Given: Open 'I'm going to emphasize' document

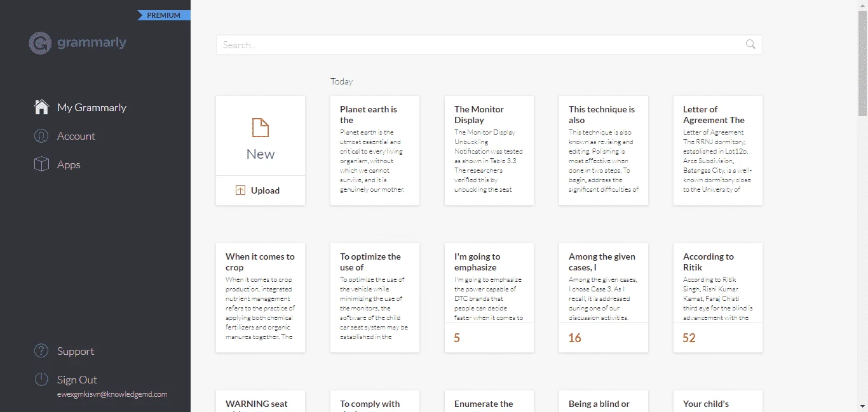Looking at the screenshot, I should click(489, 298).
